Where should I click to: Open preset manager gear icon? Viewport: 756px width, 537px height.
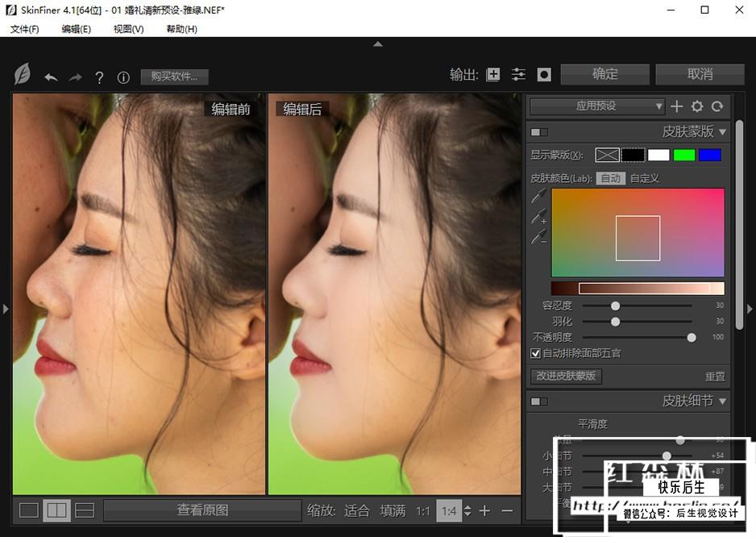[697, 106]
